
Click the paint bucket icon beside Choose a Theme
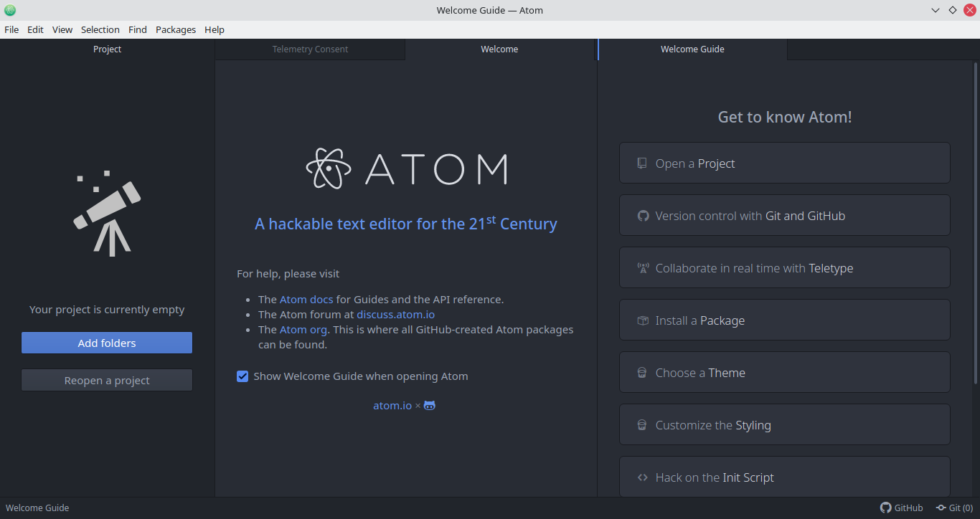point(643,373)
